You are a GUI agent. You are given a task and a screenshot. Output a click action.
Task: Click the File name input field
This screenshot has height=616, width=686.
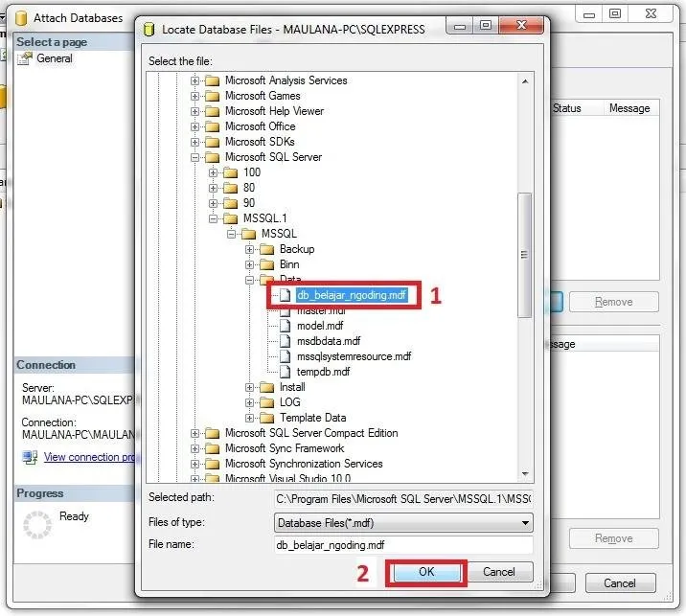(x=403, y=545)
